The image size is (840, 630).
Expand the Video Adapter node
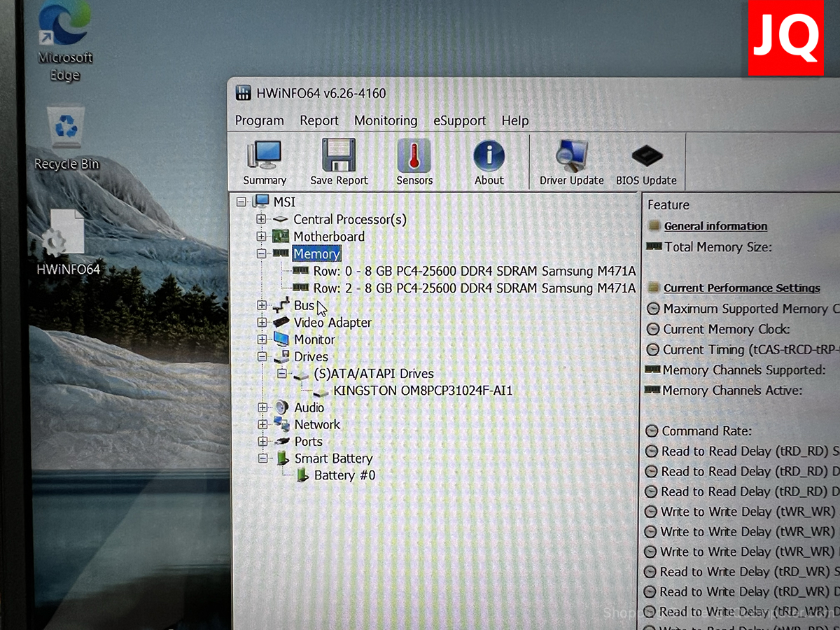click(262, 322)
